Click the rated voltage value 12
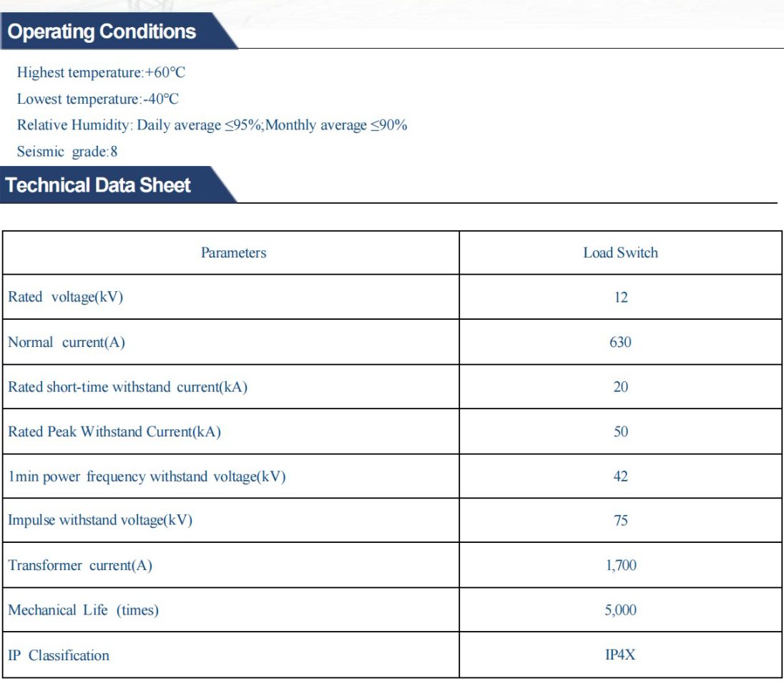The height and width of the screenshot is (681, 784). [620, 298]
